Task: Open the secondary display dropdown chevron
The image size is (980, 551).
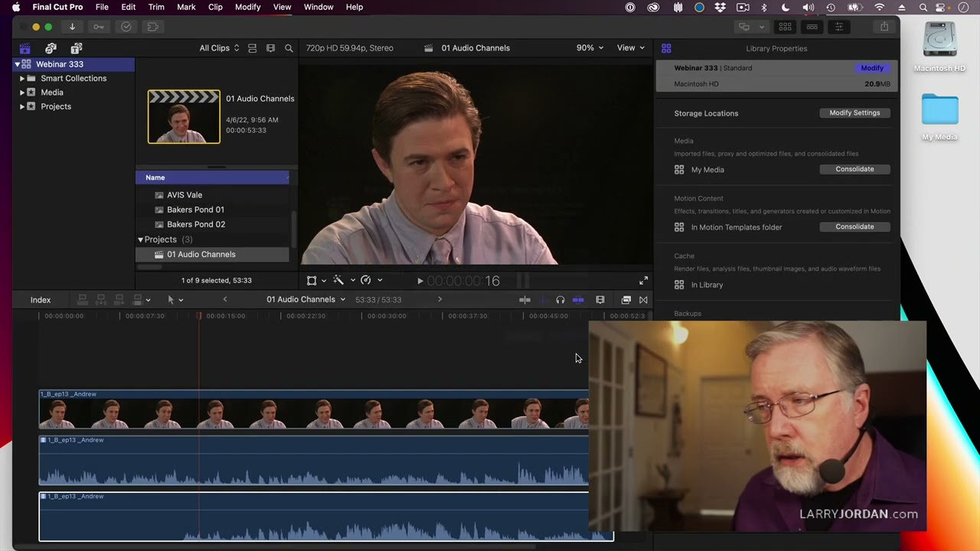Action: coord(761,27)
